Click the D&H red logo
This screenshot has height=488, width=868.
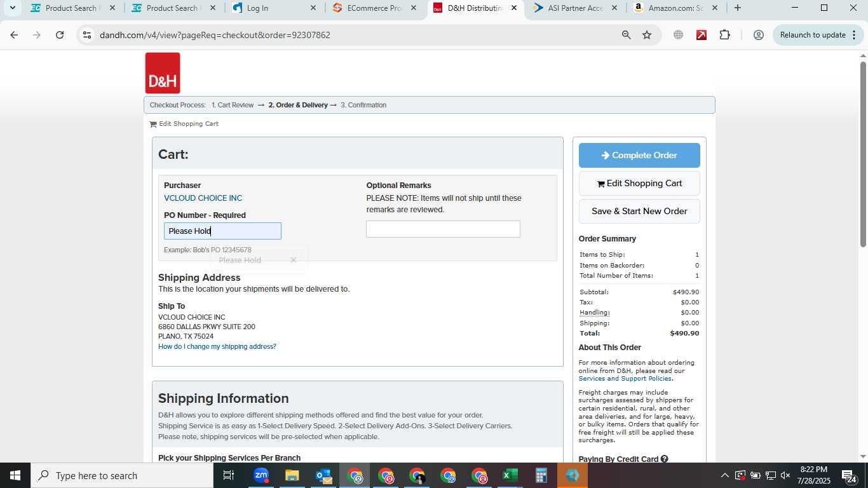click(x=163, y=73)
